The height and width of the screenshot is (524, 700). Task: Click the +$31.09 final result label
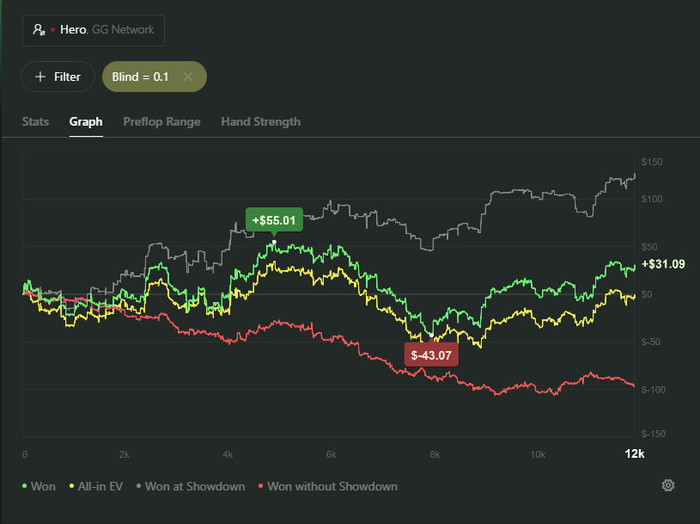tap(664, 264)
